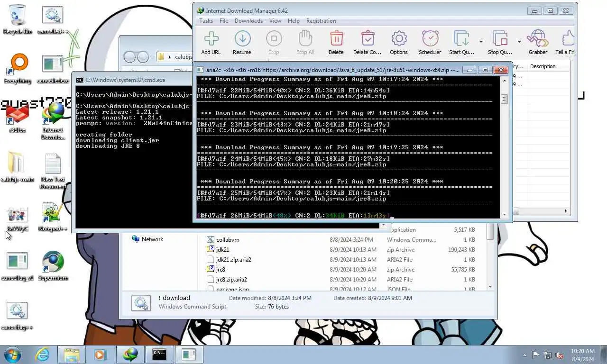
Task: Open Action Center flag in tray
Action: (536, 355)
